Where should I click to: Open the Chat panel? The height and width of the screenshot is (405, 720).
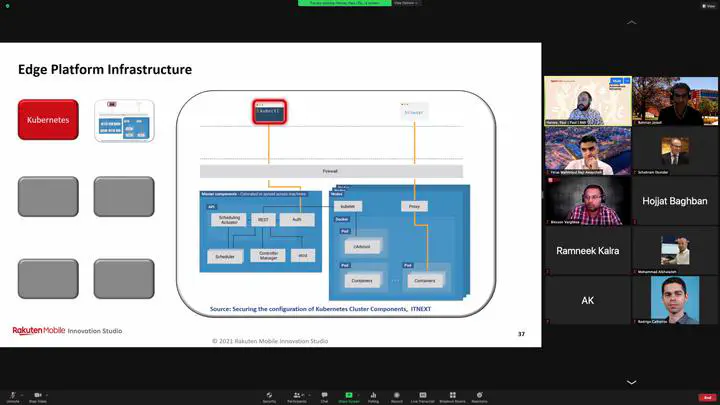[324, 395]
